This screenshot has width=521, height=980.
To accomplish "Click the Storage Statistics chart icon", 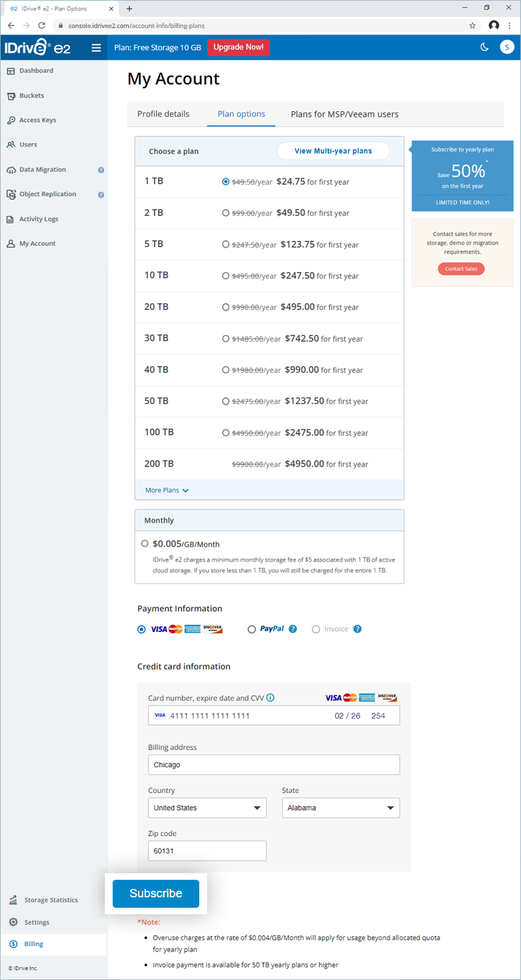I will point(13,900).
